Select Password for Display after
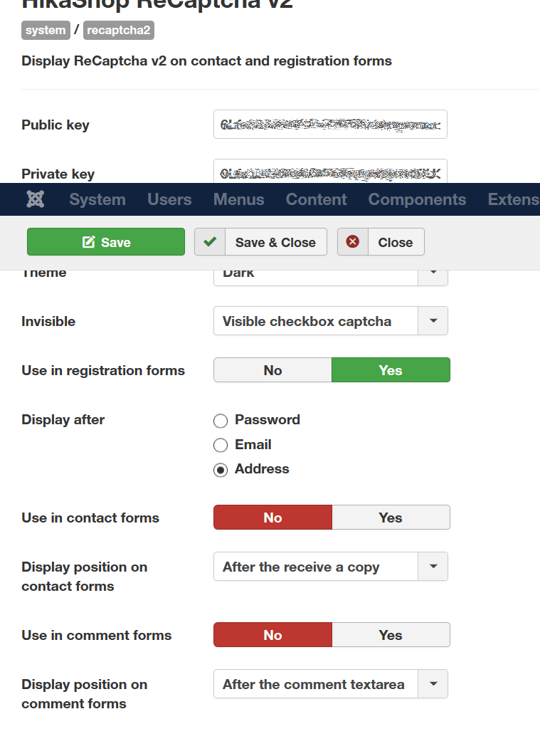540x756 pixels. [x=221, y=421]
